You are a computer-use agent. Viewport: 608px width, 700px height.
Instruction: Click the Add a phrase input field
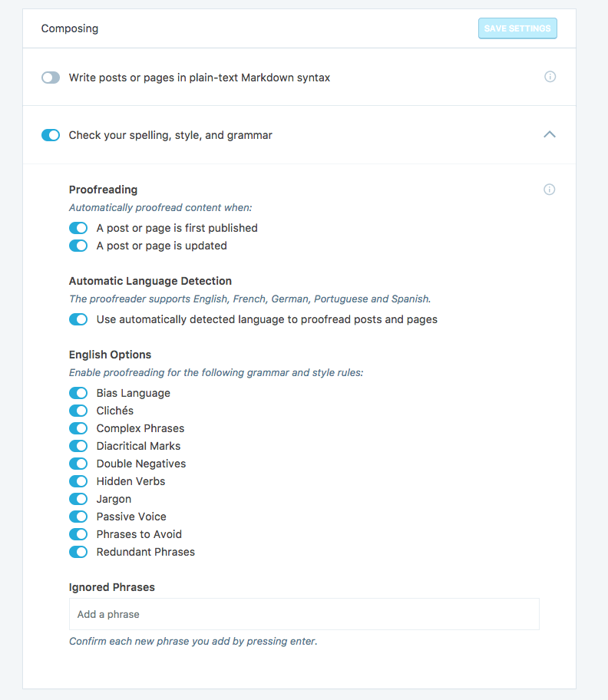coord(304,614)
